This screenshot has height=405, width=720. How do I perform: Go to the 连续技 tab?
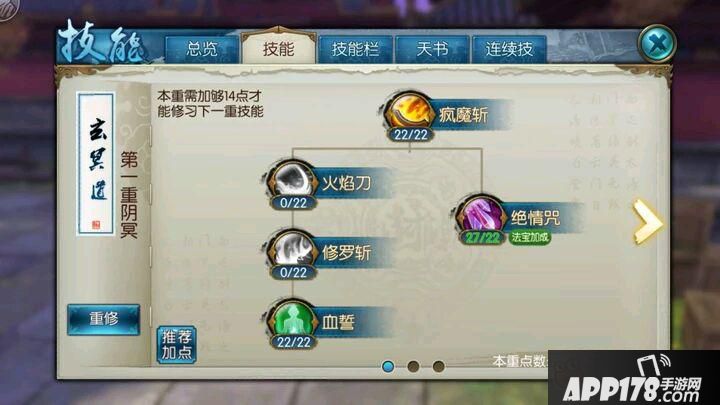click(x=509, y=49)
